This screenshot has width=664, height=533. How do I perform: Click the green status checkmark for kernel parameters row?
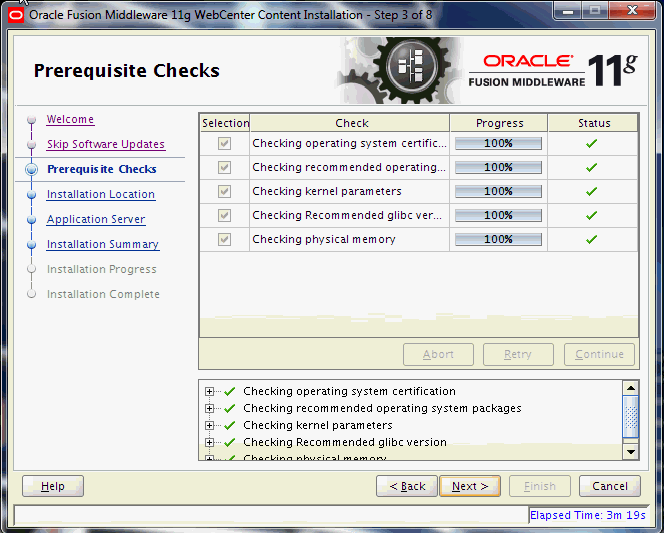pos(592,191)
